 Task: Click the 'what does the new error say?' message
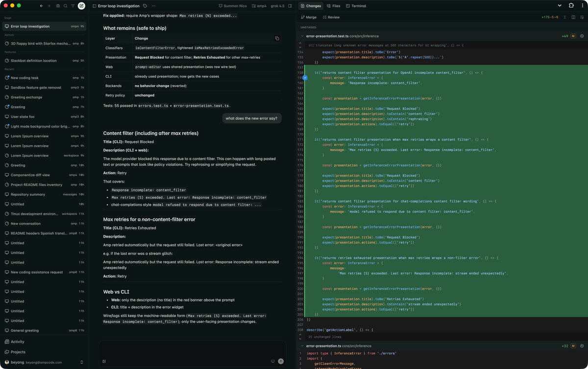(x=251, y=118)
